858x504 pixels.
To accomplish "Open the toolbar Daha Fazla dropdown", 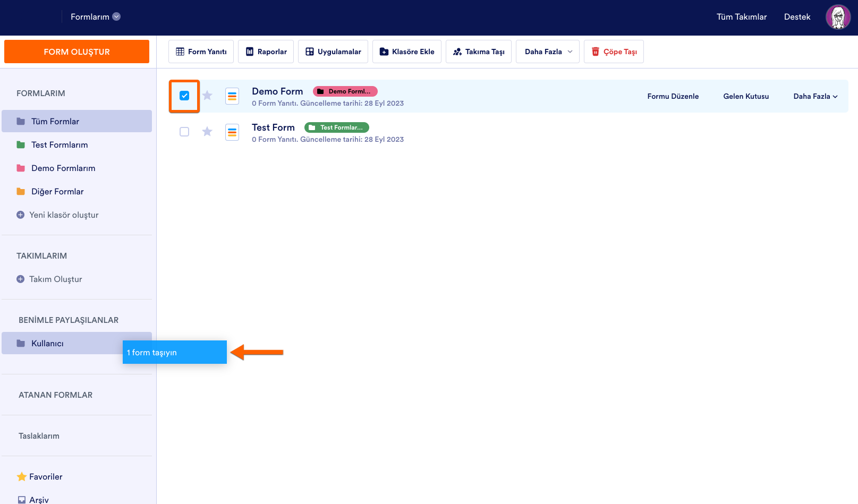I will pyautogui.click(x=548, y=52).
